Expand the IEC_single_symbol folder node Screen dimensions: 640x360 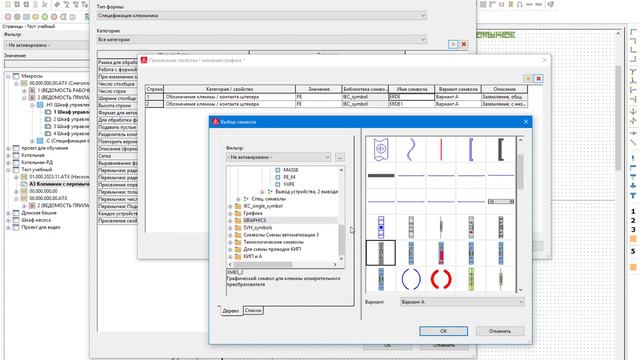click(x=230, y=207)
